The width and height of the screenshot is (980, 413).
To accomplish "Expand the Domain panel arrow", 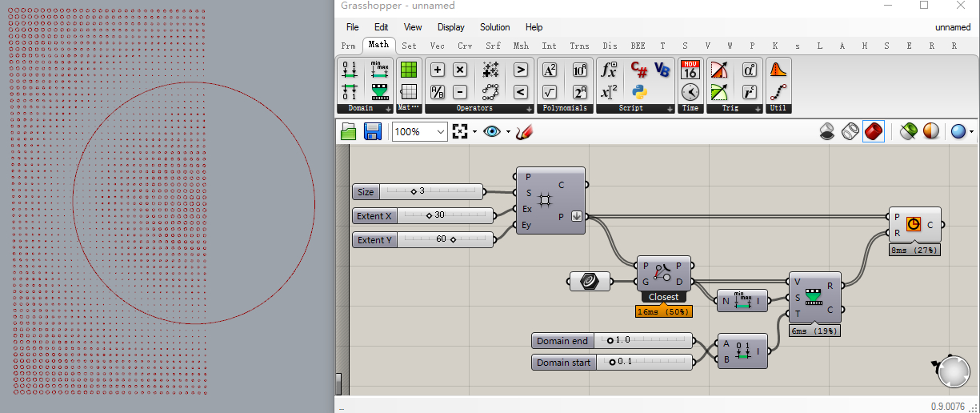I will pos(388,108).
